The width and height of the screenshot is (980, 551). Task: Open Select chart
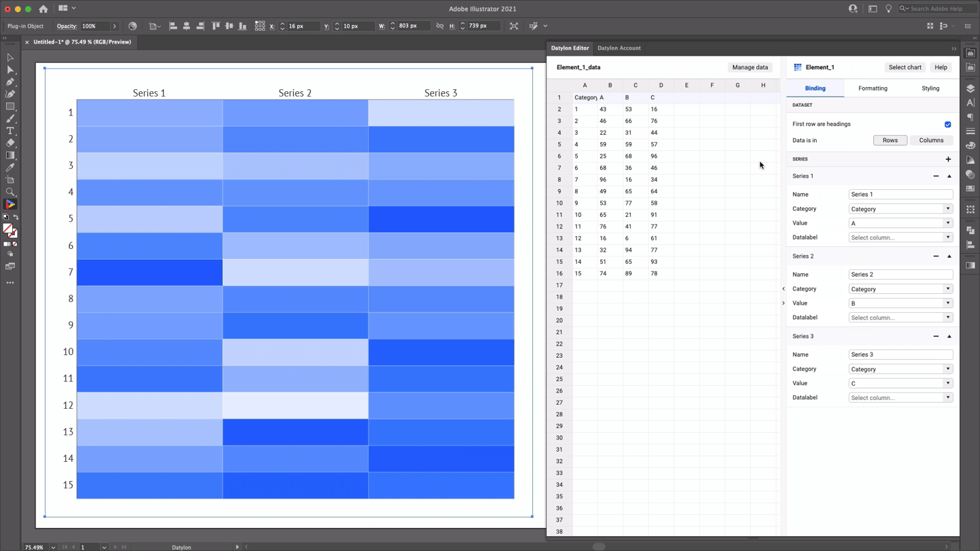point(904,67)
